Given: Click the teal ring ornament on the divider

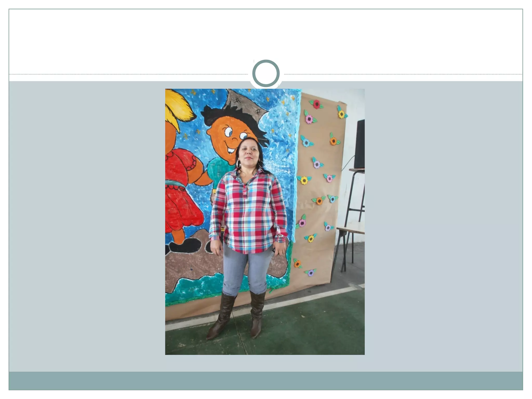Looking at the screenshot, I should click(x=266, y=73).
